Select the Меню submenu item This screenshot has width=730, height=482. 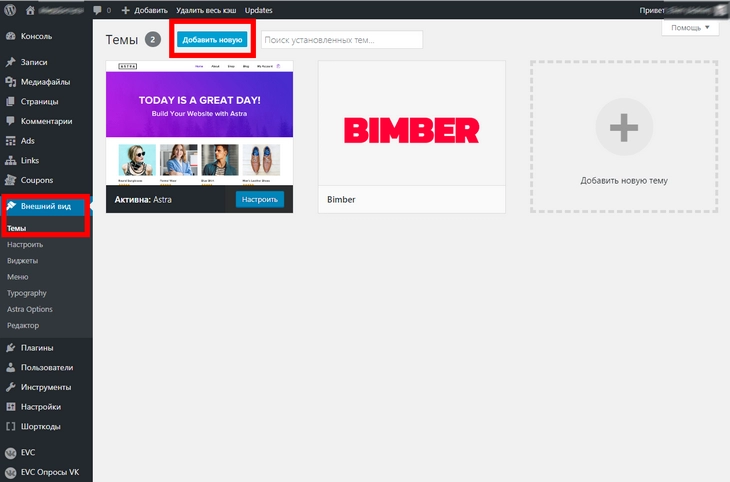pos(18,277)
